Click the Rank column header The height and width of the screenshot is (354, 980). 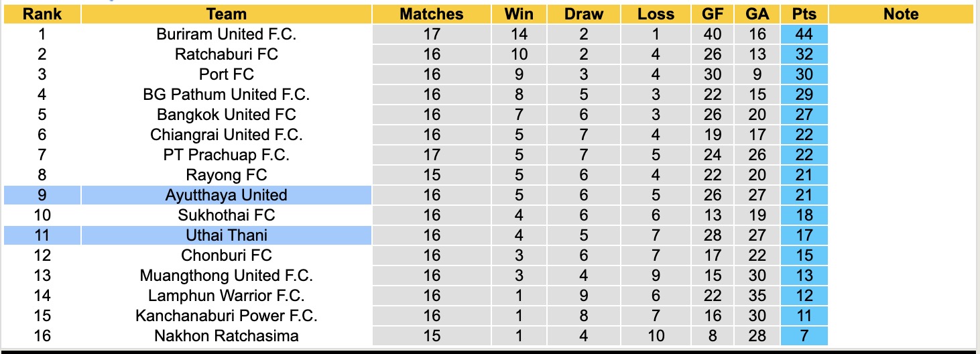[x=42, y=14]
